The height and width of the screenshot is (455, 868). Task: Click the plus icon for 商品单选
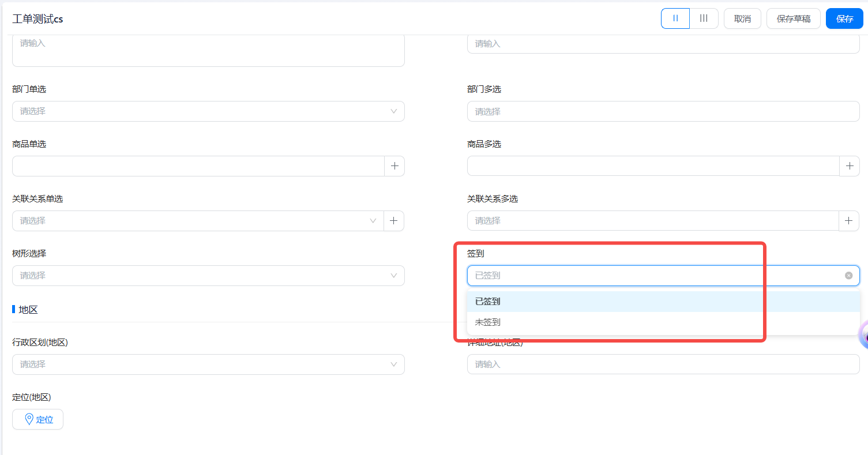(394, 166)
